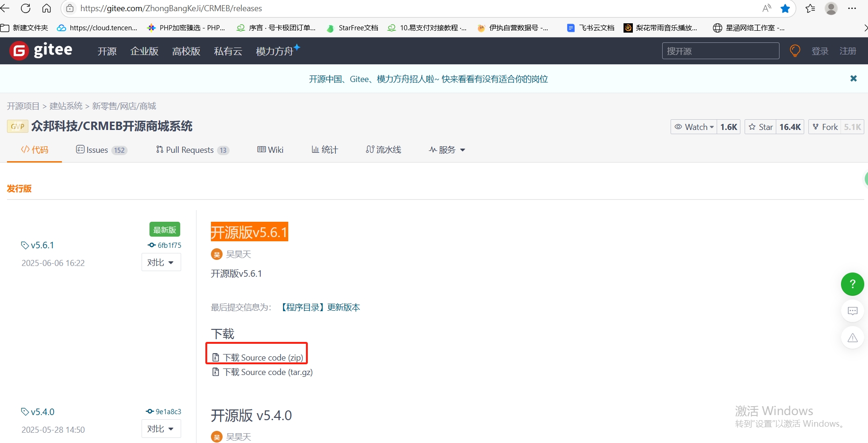This screenshot has width=868, height=443.
Task: Click the v5.4.0 tag
Action: click(x=38, y=412)
